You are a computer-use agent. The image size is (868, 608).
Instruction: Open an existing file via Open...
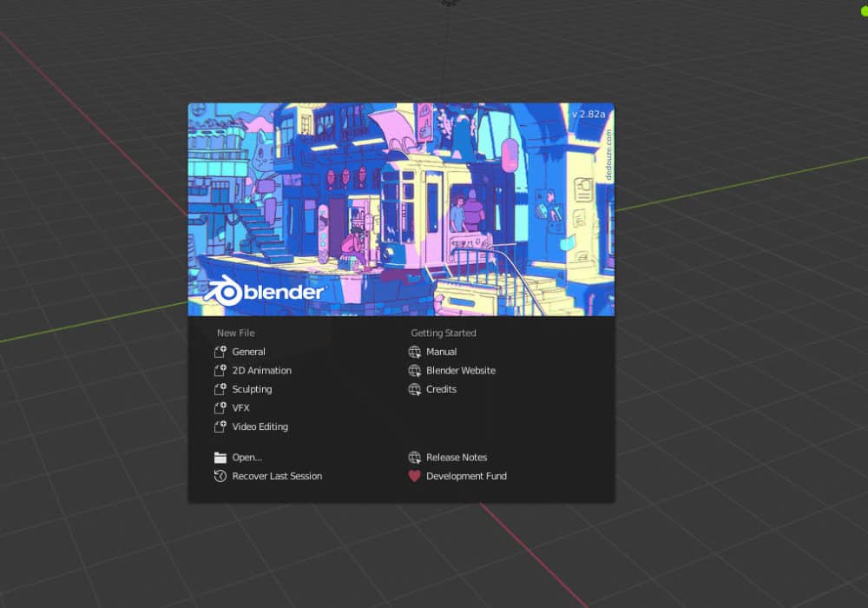click(x=247, y=457)
